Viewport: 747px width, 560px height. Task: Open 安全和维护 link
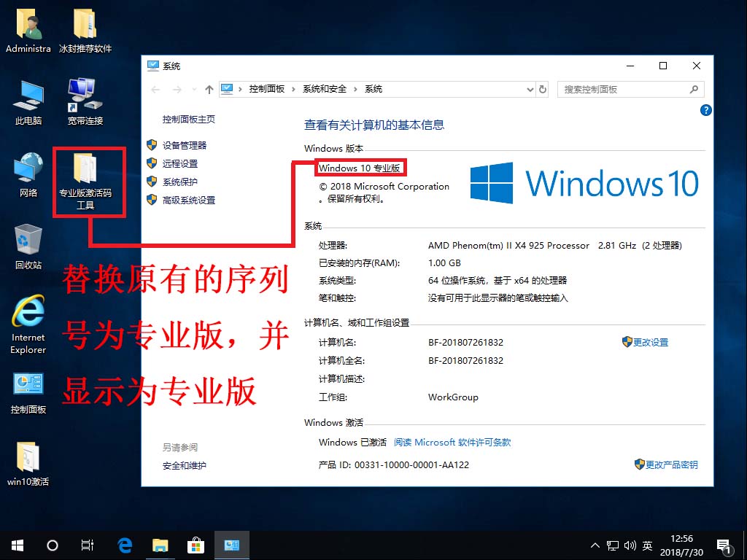pyautogui.click(x=185, y=465)
